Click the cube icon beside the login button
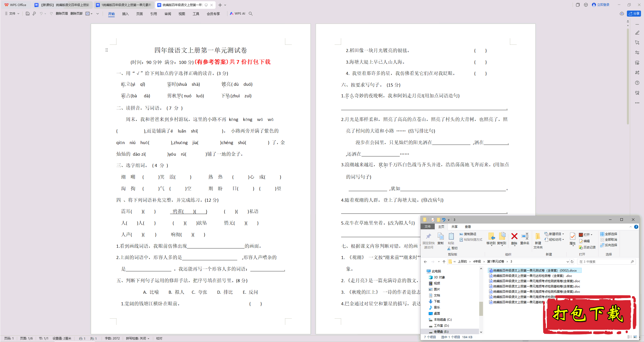The height and width of the screenshot is (342, 644). tap(586, 5)
